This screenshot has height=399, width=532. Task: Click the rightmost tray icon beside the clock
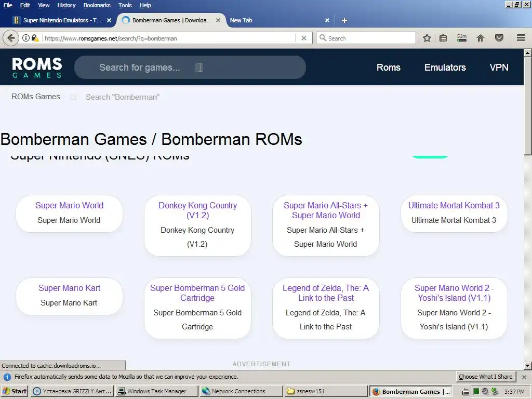tap(495, 392)
